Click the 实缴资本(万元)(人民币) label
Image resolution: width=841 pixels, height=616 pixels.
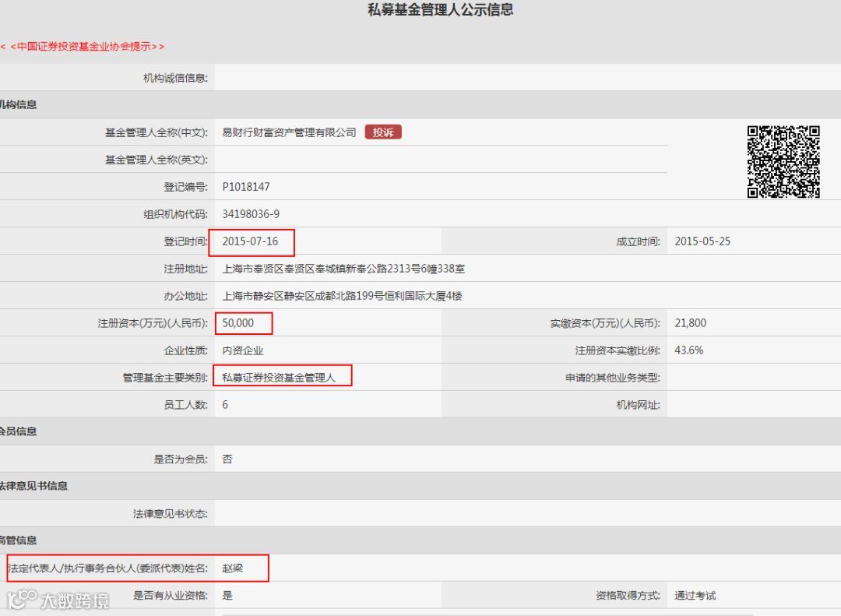point(606,323)
